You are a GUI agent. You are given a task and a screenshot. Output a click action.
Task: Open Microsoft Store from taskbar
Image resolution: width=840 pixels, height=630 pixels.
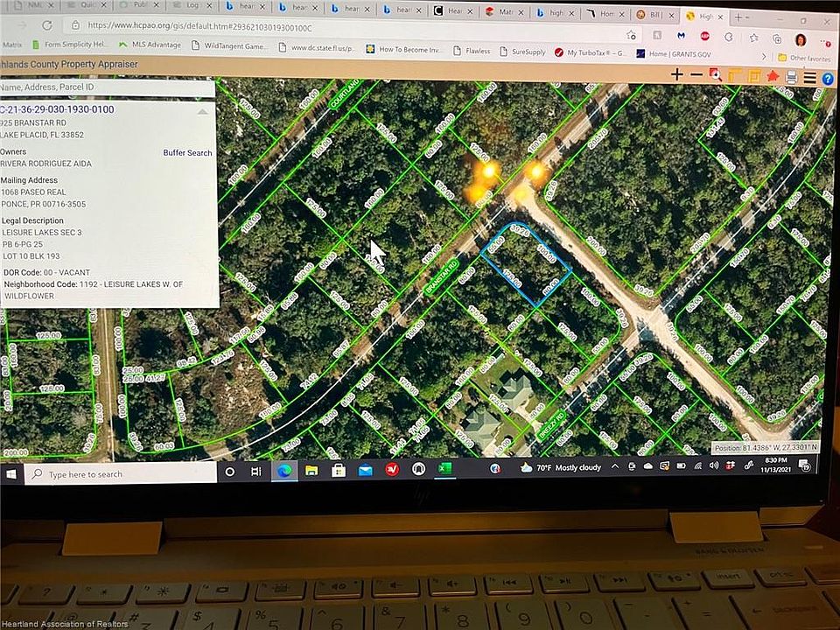point(338,470)
